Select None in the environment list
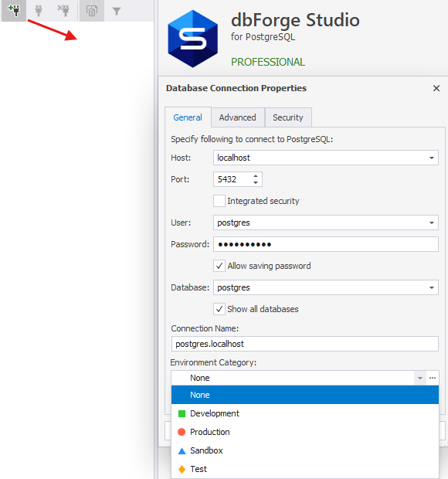The width and height of the screenshot is (448, 479). click(305, 395)
